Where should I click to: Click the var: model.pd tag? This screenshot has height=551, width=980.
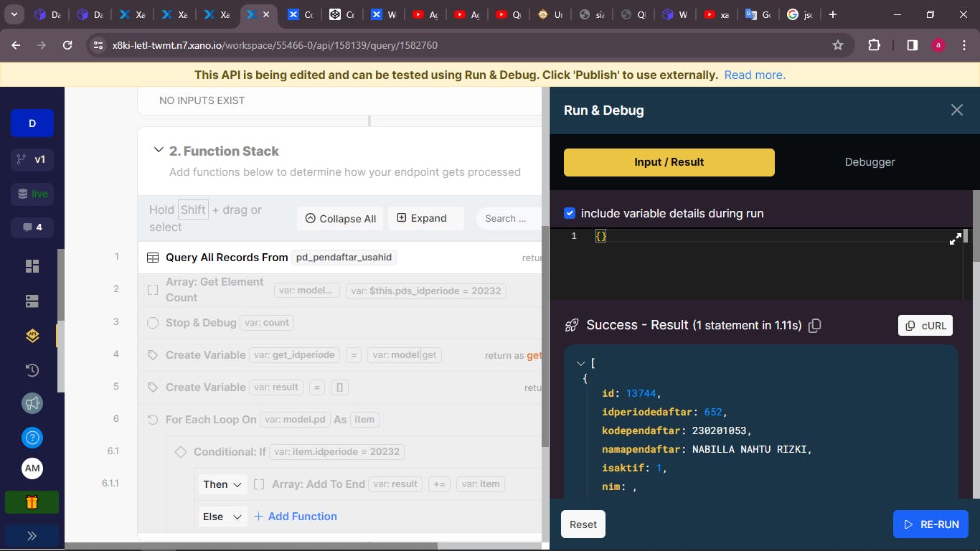coord(295,420)
